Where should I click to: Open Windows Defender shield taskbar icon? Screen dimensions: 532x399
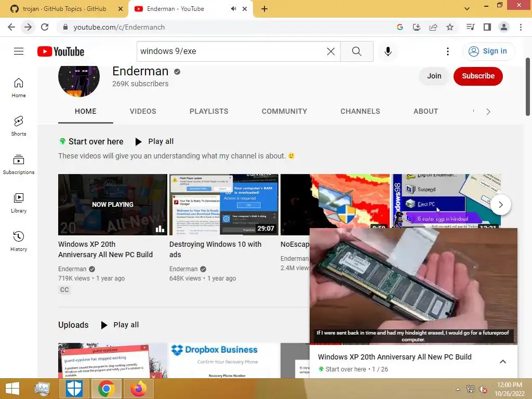tap(74, 389)
